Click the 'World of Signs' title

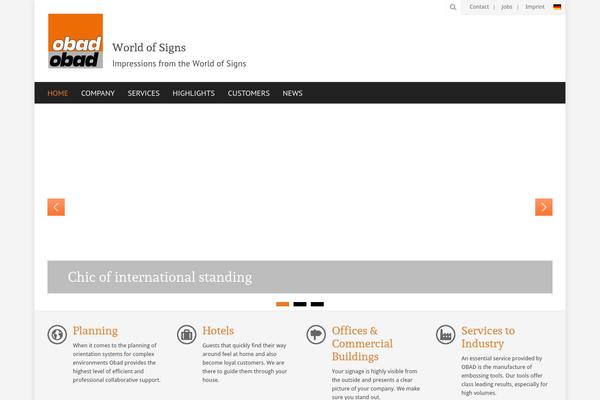(x=149, y=47)
